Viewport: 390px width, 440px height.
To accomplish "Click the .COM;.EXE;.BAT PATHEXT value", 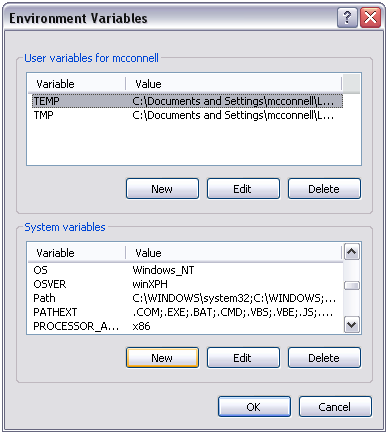I will coord(232,312).
